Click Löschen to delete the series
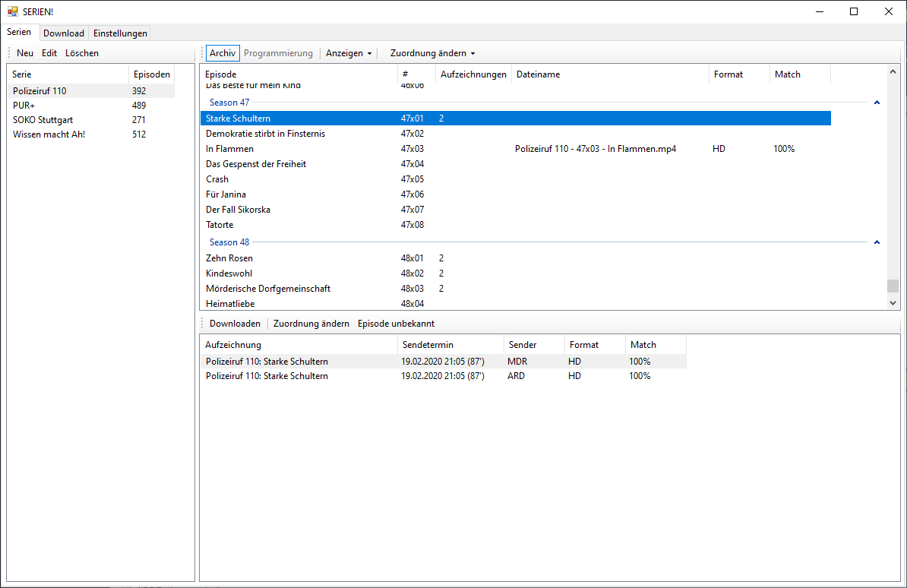Viewport: 907px width, 588px height. pos(82,53)
